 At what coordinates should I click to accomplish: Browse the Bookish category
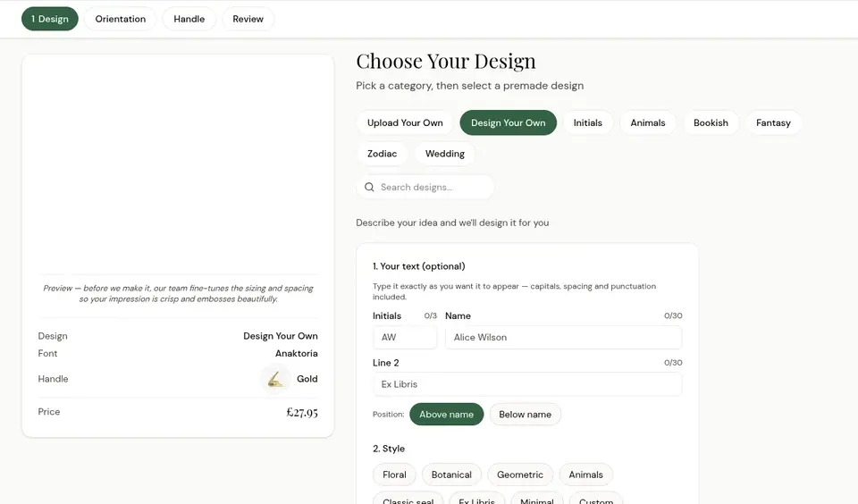coord(711,122)
